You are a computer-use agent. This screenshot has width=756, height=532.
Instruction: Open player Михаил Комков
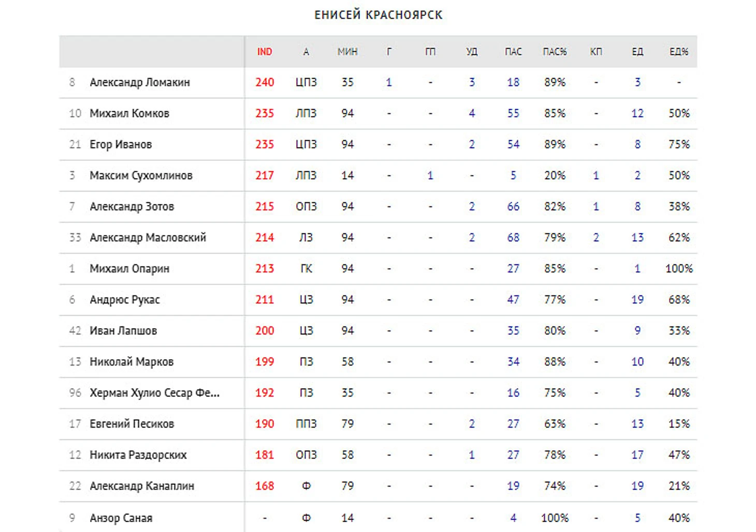(129, 113)
